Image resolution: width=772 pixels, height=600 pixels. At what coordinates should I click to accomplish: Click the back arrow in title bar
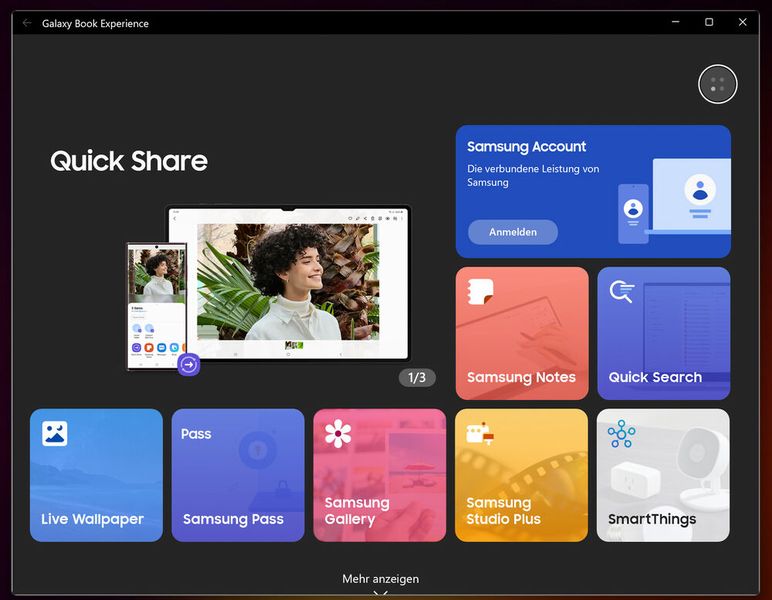(x=27, y=23)
